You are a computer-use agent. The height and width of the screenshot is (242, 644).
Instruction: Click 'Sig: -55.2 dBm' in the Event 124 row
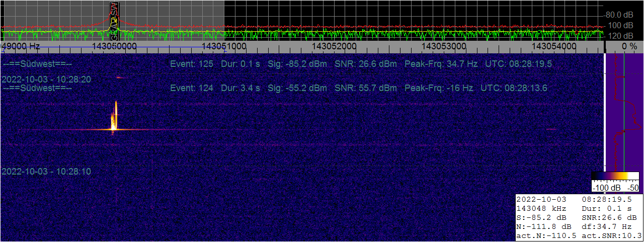297,88
